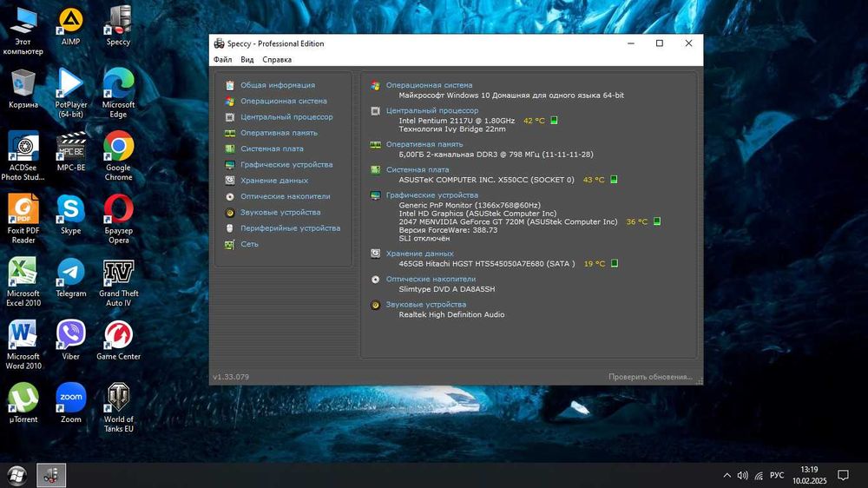Open Viber desktop shortcut
The height and width of the screenshot is (488, 868).
[71, 340]
